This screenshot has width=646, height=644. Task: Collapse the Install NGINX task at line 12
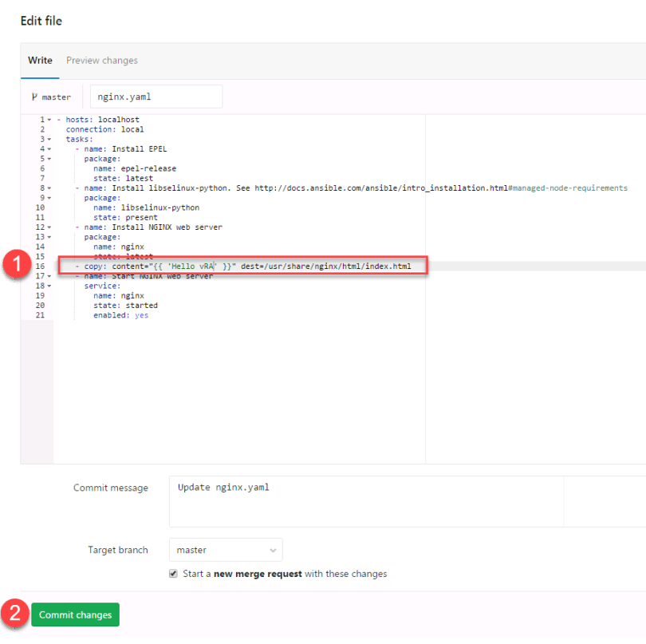49,227
